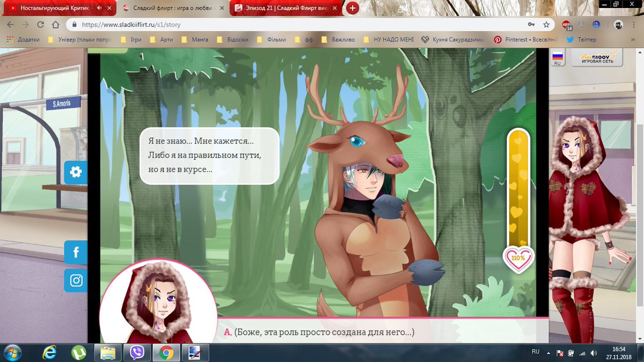Close the Ностальгирующий Критик tab
The height and width of the screenshot is (362, 644).
pos(109,8)
